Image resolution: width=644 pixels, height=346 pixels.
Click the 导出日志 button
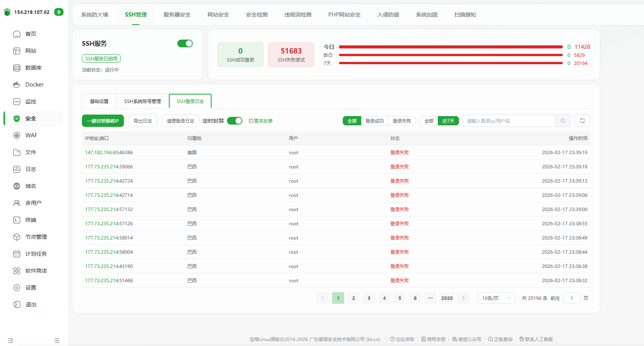[142, 121]
